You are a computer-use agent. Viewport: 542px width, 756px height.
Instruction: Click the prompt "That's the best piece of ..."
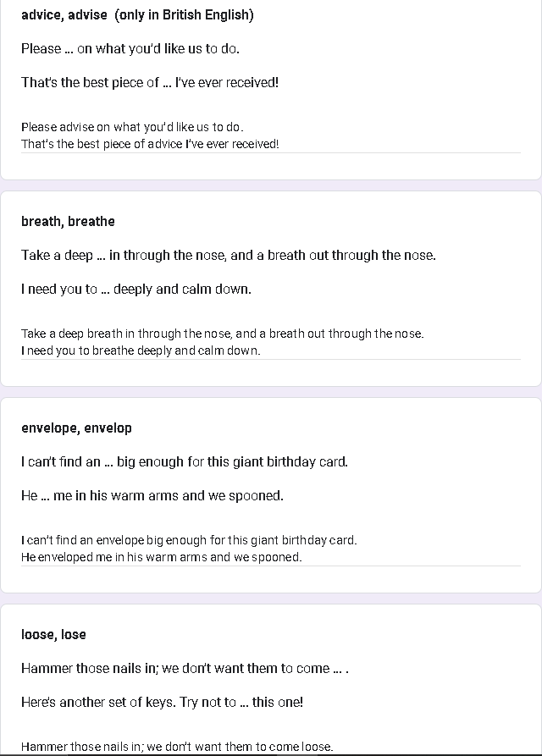click(x=150, y=83)
